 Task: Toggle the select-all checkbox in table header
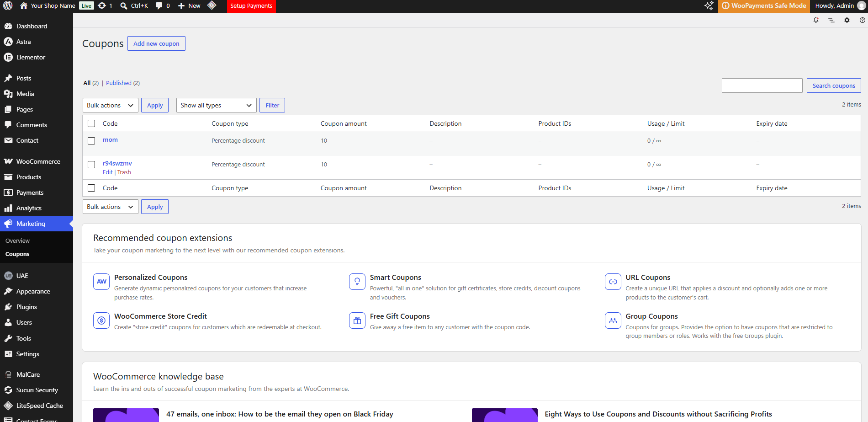point(91,123)
